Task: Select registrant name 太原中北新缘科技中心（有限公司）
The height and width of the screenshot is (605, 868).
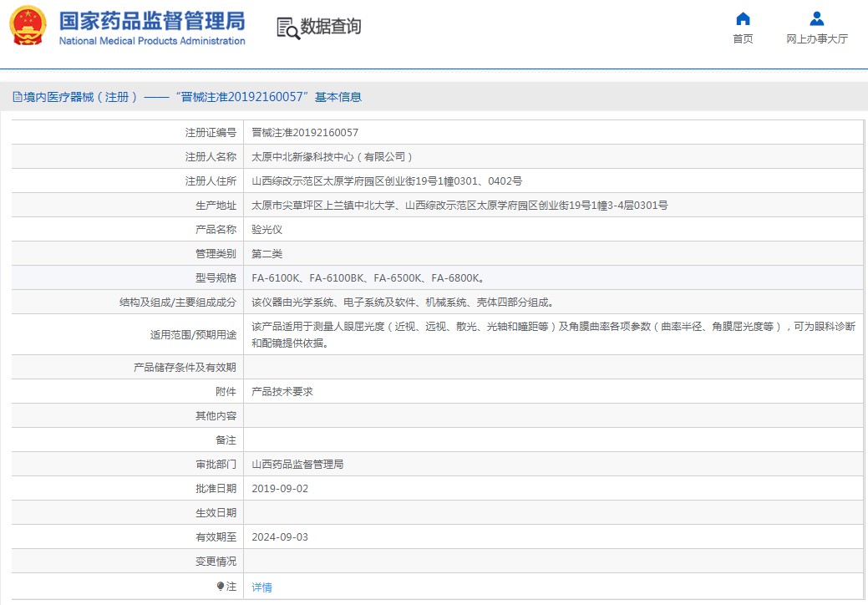Action: [332, 157]
